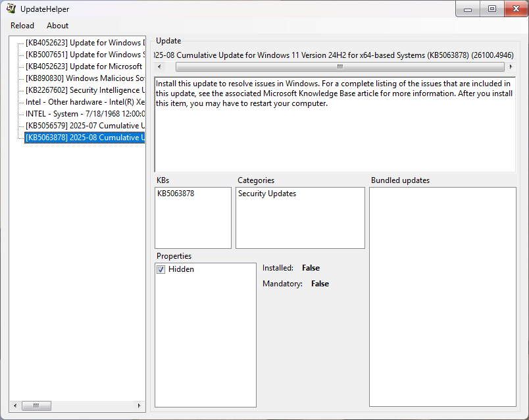The height and width of the screenshot is (420, 529).
Task: Select Security Updates in Categories list
Action: [x=267, y=194]
